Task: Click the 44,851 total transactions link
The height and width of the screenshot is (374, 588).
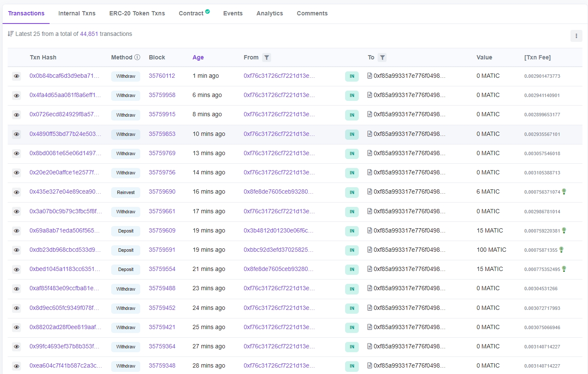Action: [89, 34]
